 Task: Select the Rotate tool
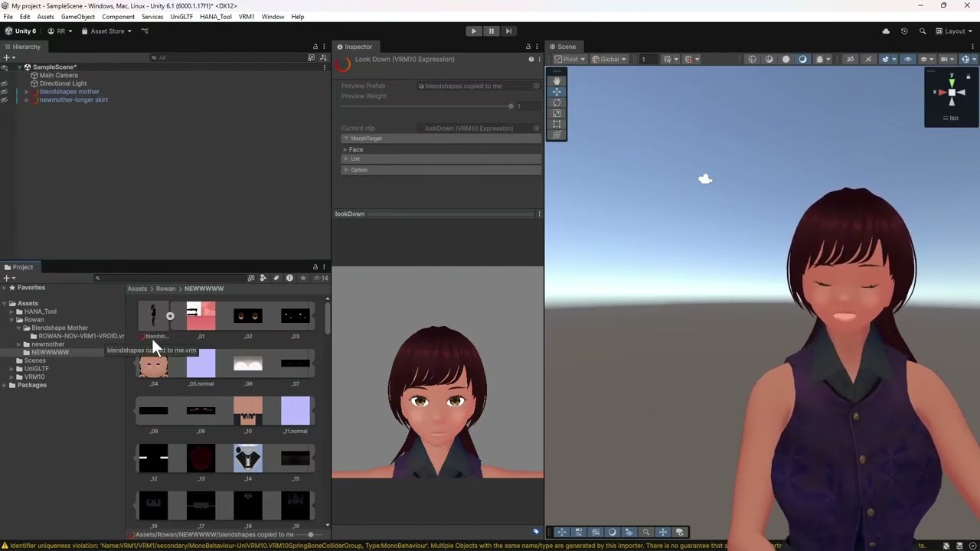pos(557,103)
